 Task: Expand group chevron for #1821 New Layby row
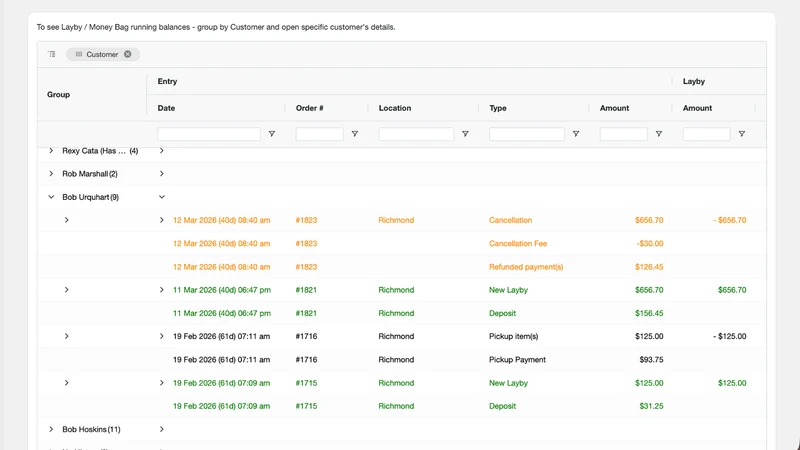click(x=66, y=290)
